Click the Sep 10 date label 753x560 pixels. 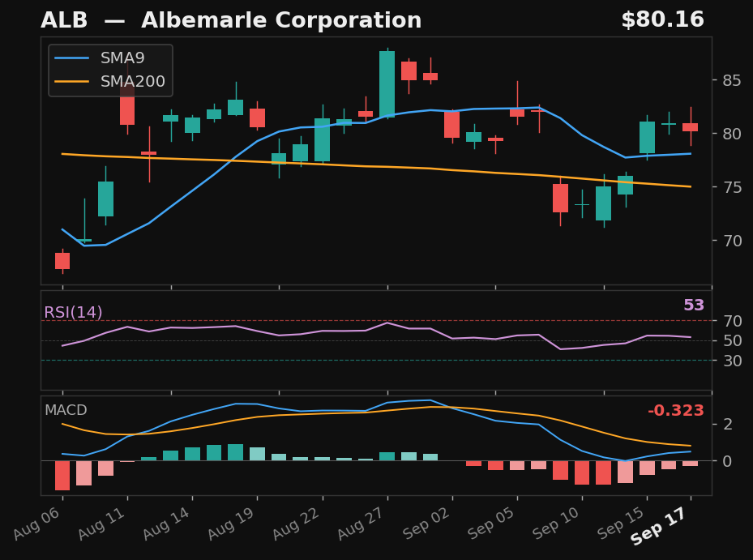pos(556,523)
